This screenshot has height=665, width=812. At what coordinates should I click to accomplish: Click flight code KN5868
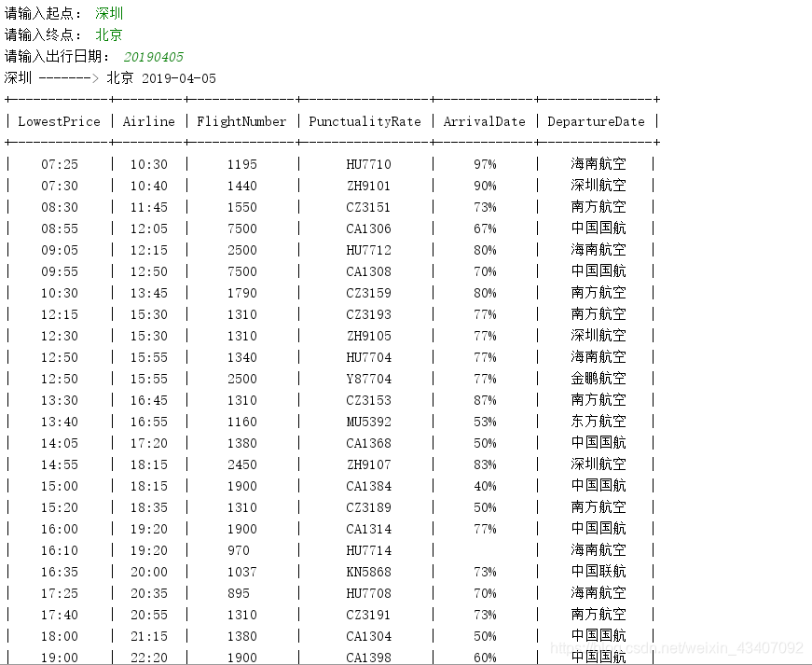coord(369,572)
